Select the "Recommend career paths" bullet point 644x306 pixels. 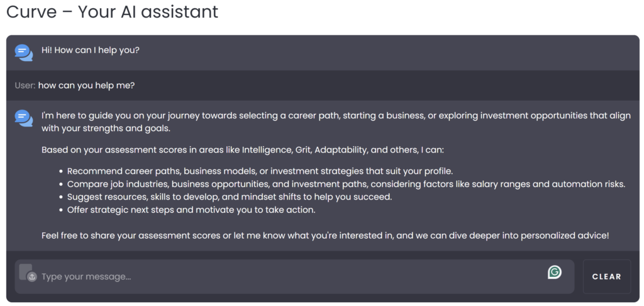click(x=260, y=171)
